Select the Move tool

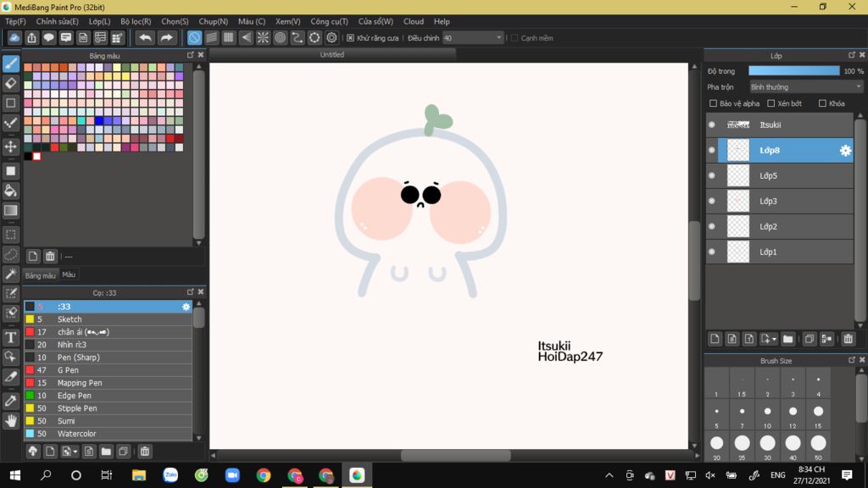(x=11, y=147)
